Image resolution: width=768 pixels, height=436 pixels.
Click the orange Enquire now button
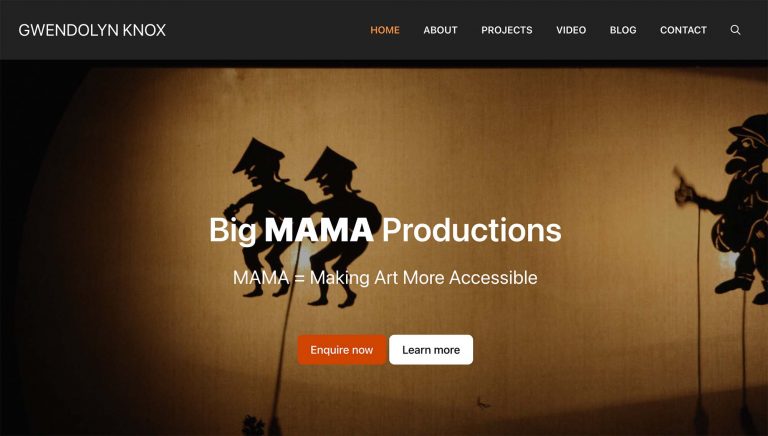pyautogui.click(x=341, y=350)
